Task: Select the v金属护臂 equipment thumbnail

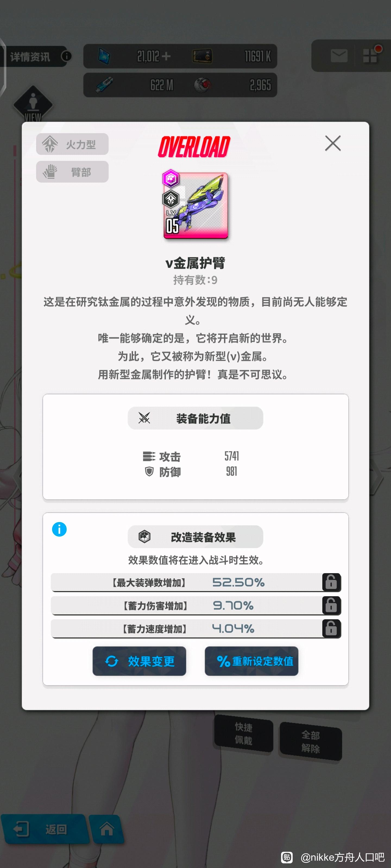Action: click(x=195, y=205)
